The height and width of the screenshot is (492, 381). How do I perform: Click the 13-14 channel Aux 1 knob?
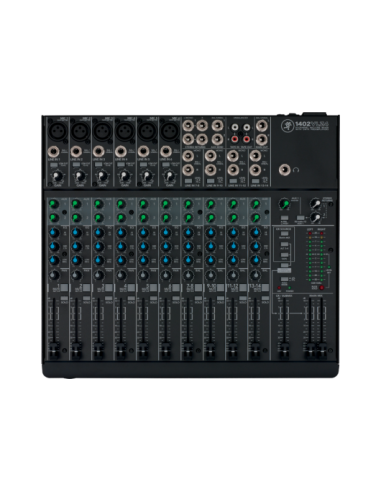tap(255, 204)
